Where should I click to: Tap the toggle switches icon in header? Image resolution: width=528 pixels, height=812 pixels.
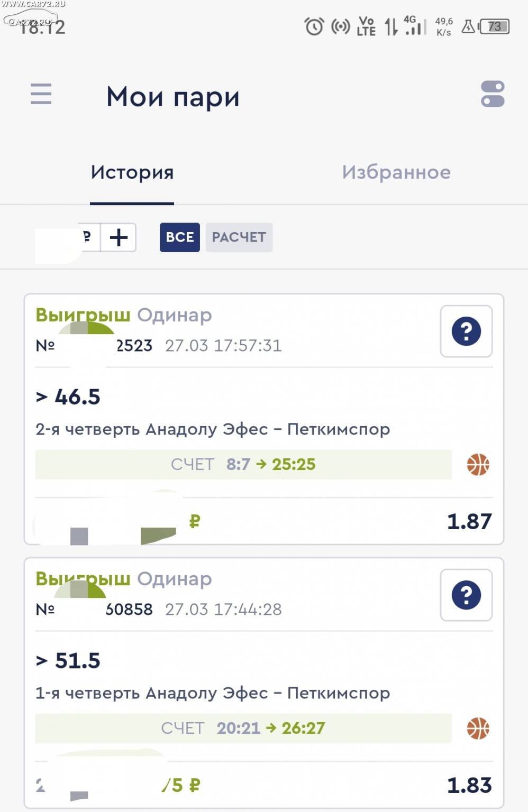pyautogui.click(x=493, y=94)
